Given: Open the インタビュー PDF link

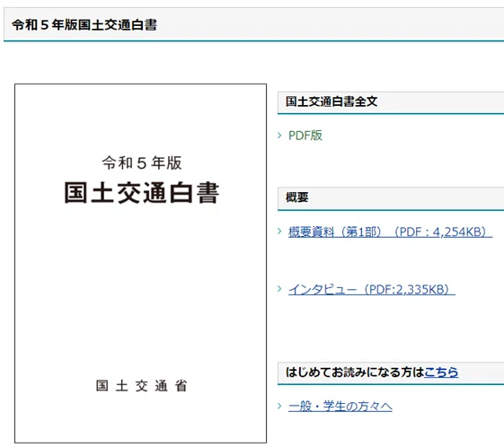Looking at the screenshot, I should pos(372,290).
